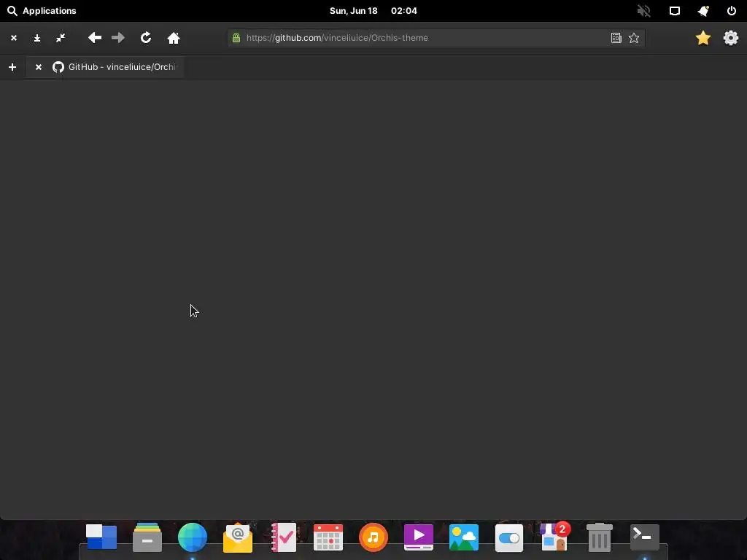Open the notifications bell indicator
The height and width of the screenshot is (560, 747).
703,10
